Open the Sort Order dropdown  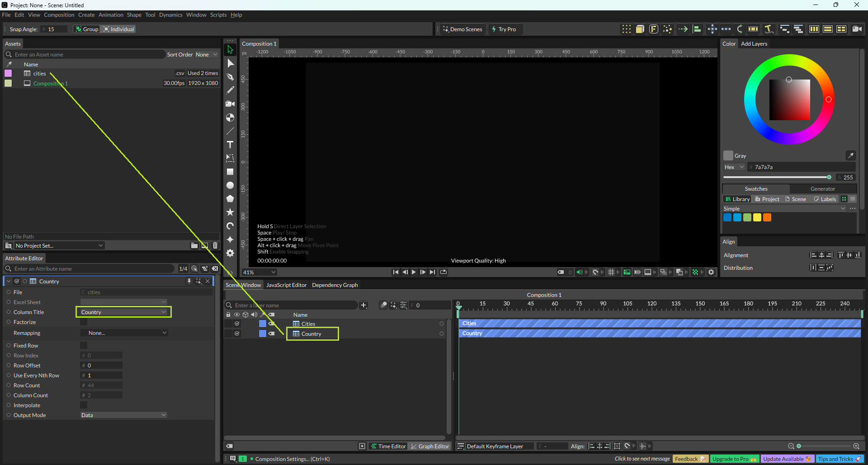206,55
